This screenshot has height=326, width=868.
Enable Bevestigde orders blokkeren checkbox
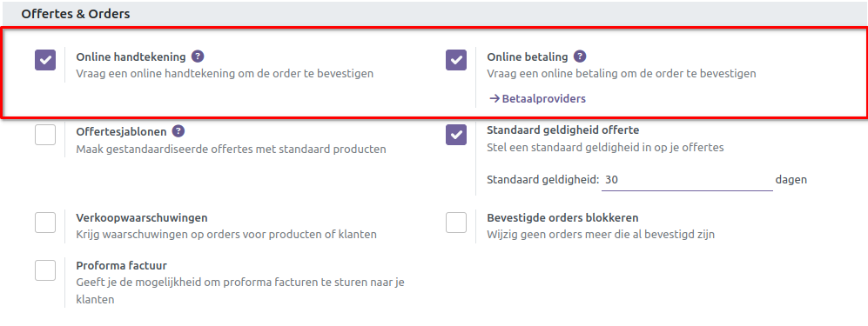coord(456,223)
